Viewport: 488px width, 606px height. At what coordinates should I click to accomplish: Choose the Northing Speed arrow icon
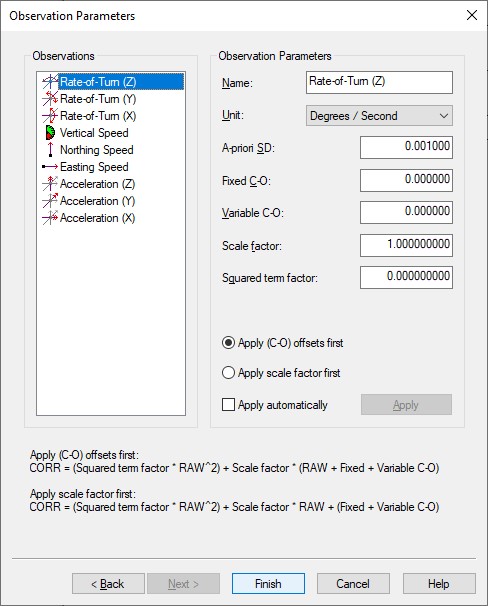point(50,150)
